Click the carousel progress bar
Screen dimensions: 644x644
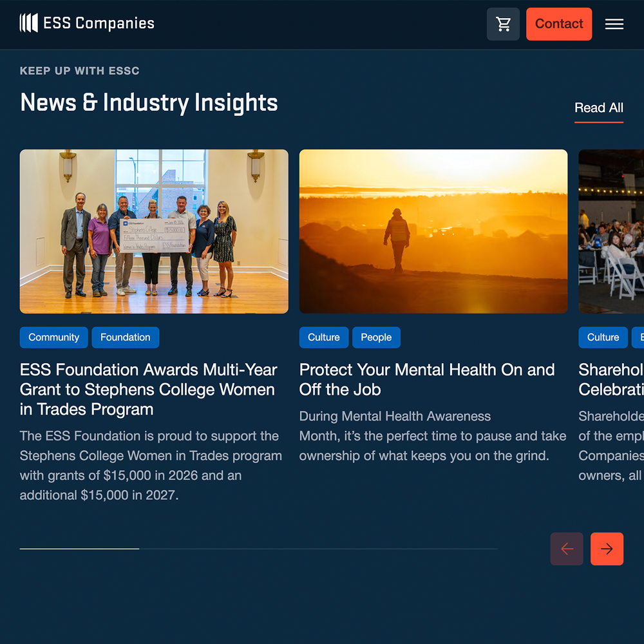point(259,549)
